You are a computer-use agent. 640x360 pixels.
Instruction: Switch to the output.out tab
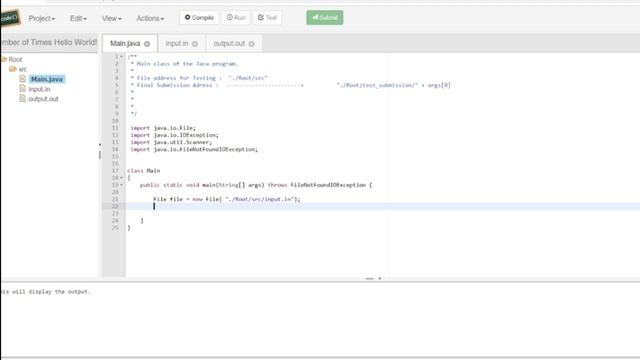coord(233,43)
